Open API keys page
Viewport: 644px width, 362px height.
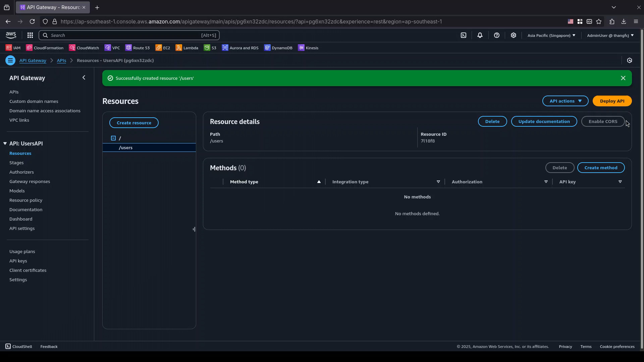[x=18, y=261]
